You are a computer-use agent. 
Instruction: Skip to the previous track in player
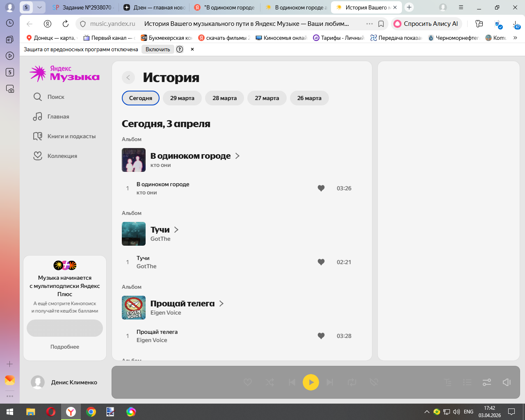(x=292, y=382)
